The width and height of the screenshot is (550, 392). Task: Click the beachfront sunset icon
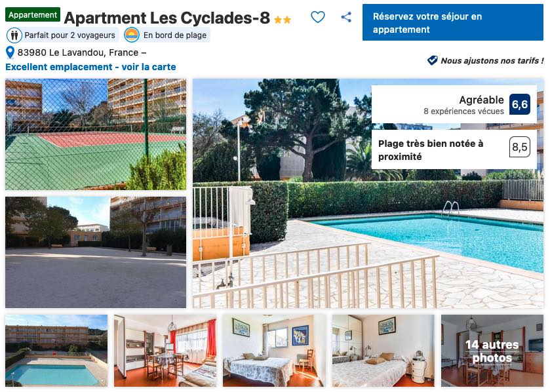pos(132,35)
